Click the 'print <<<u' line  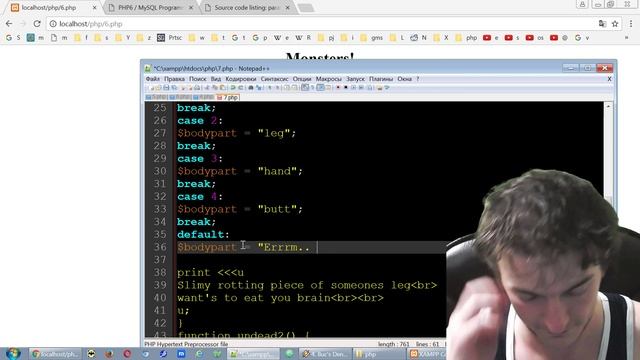(211, 272)
